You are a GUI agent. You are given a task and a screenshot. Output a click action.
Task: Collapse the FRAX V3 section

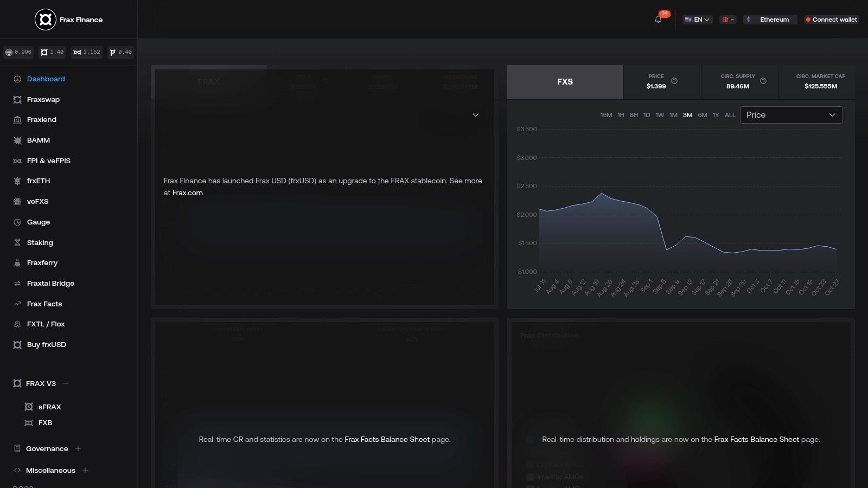[66, 383]
